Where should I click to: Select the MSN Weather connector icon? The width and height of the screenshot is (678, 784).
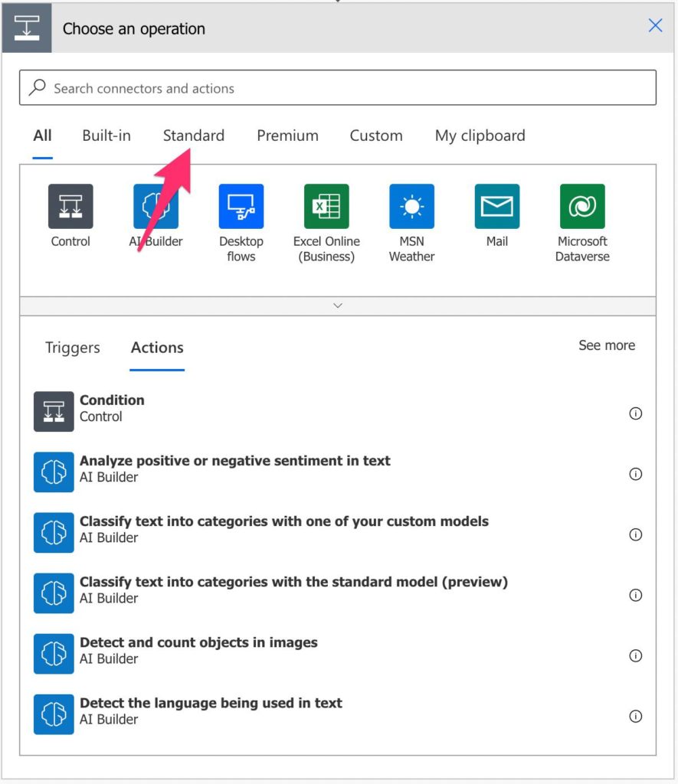click(411, 205)
